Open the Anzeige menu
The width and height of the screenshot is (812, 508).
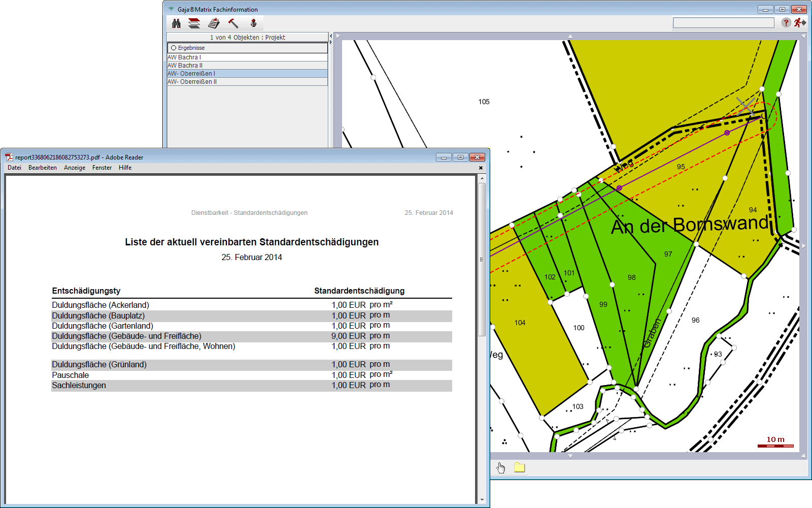pyautogui.click(x=75, y=168)
